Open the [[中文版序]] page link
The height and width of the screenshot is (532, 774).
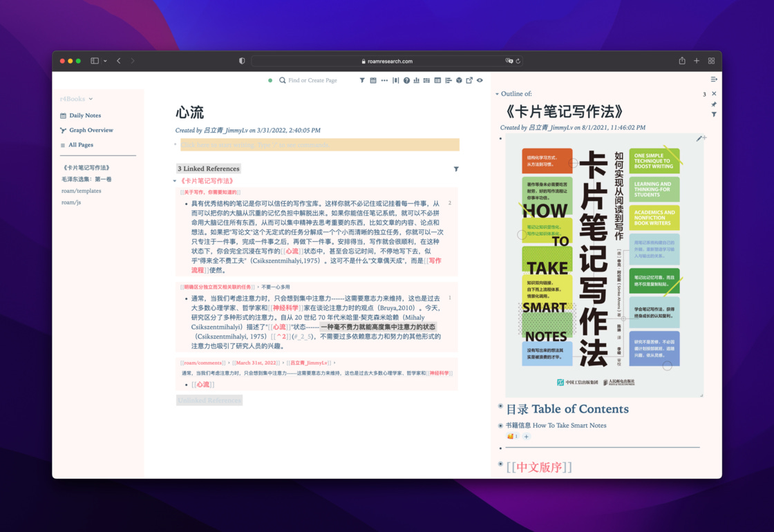tap(539, 467)
